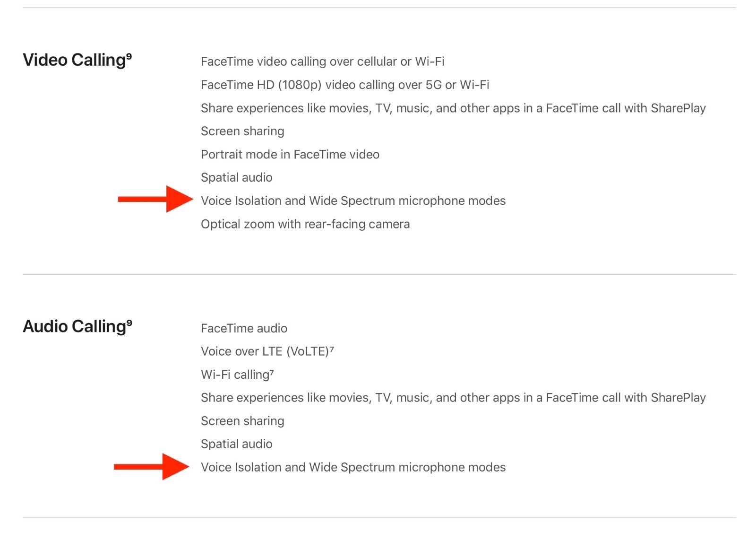
Task: Click Voice over LTE (VoLTE) line
Action: tap(267, 351)
